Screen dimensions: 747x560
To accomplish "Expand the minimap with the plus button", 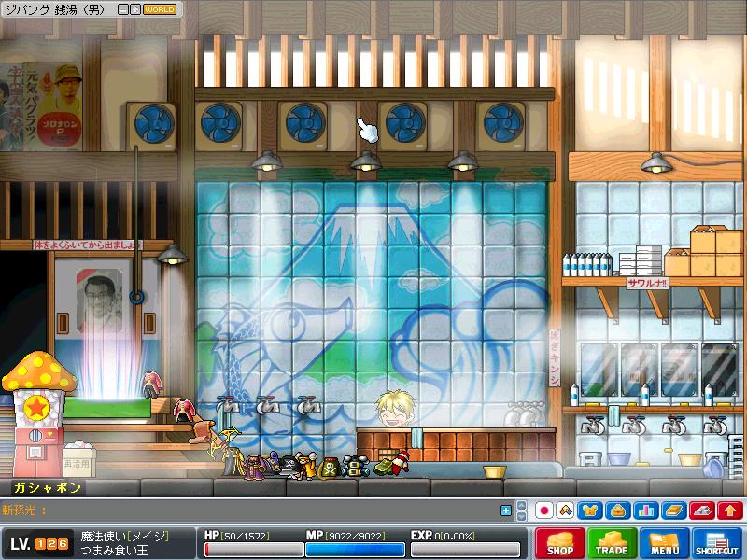I will click(x=135, y=9).
